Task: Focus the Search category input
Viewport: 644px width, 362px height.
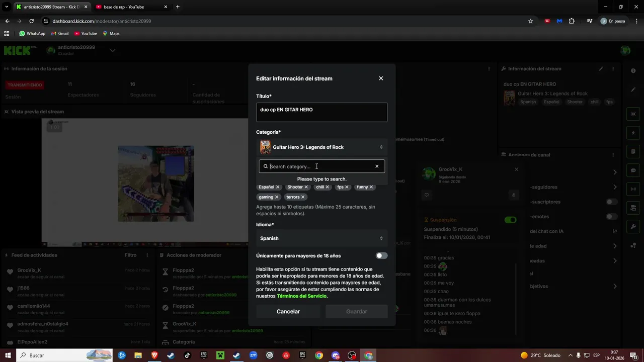Action: pyautogui.click(x=321, y=166)
